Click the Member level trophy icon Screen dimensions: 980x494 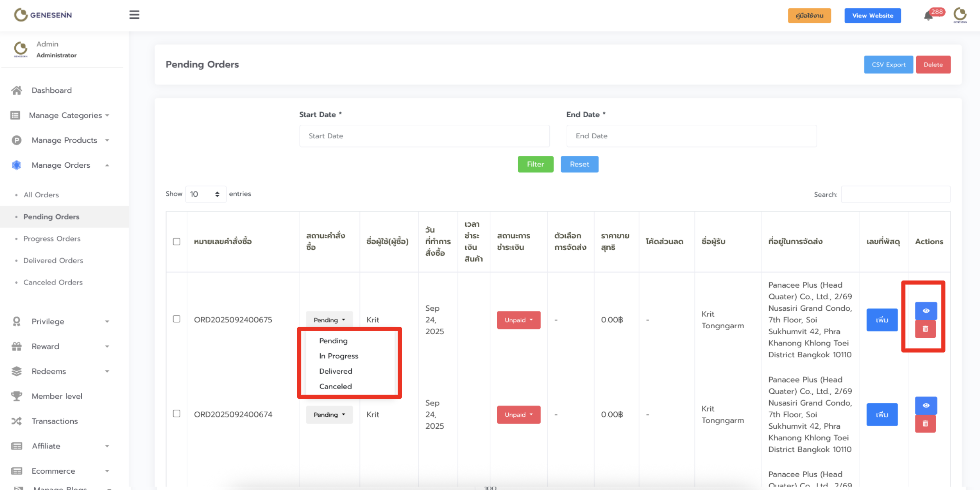tap(16, 396)
